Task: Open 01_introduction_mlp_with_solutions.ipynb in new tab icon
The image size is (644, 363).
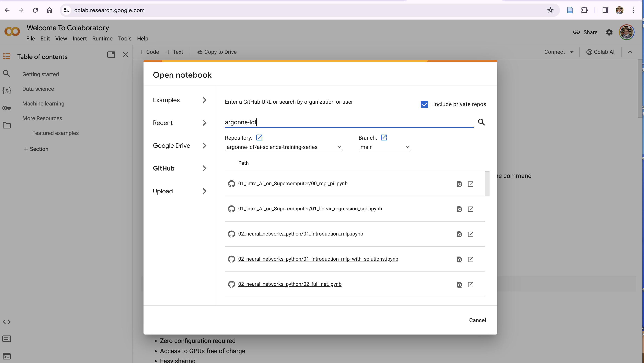Action: 470,259
